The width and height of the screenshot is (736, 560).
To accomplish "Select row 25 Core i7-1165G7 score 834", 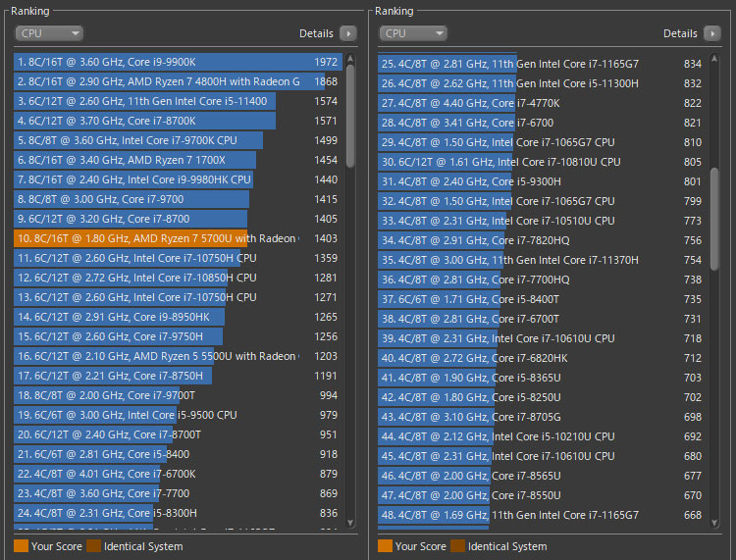I will click(x=542, y=64).
